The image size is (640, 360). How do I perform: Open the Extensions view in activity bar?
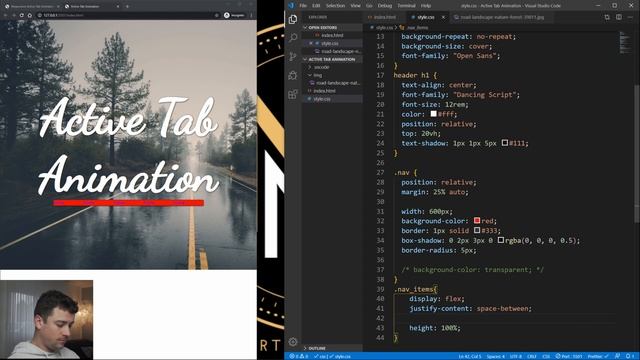(x=293, y=94)
